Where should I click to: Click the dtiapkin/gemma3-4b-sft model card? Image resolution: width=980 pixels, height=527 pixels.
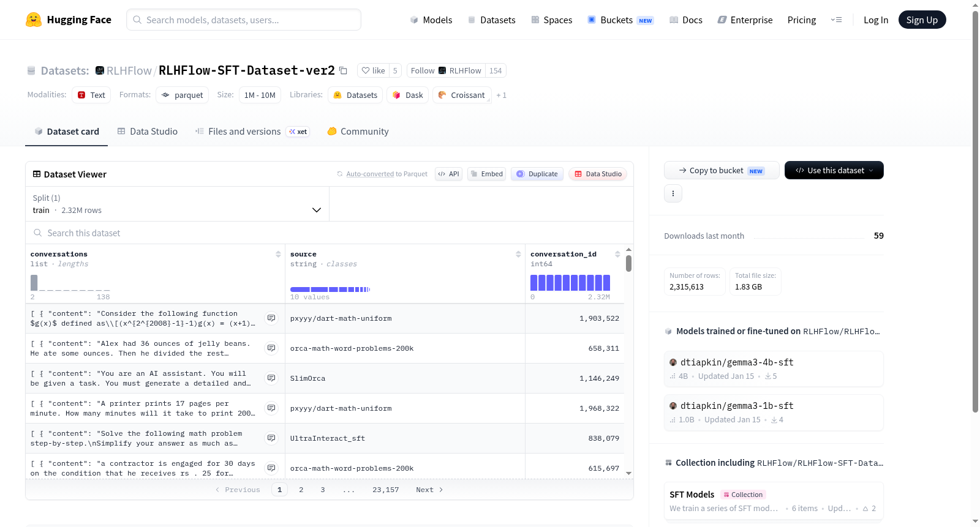[774, 368]
